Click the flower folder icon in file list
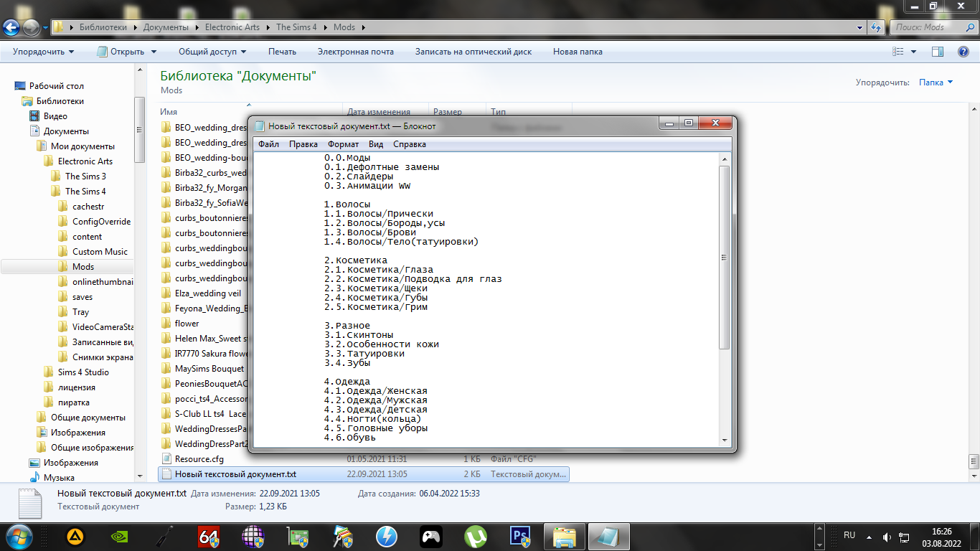980x551 pixels. click(166, 324)
